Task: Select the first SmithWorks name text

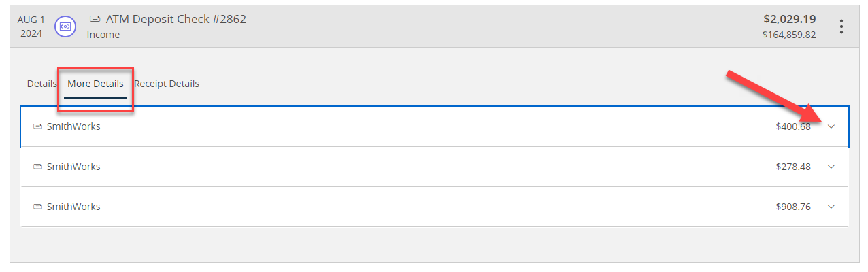Action: [73, 126]
